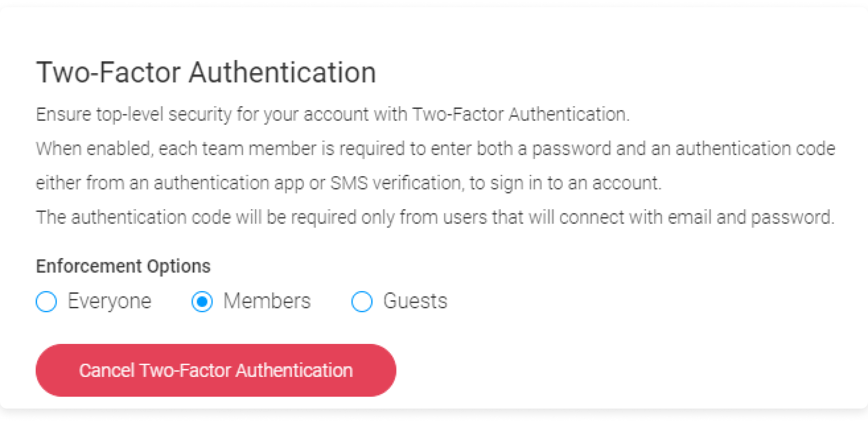Click the 'When enabled, each team member' line
The width and height of the screenshot is (868, 423).
coord(435,149)
